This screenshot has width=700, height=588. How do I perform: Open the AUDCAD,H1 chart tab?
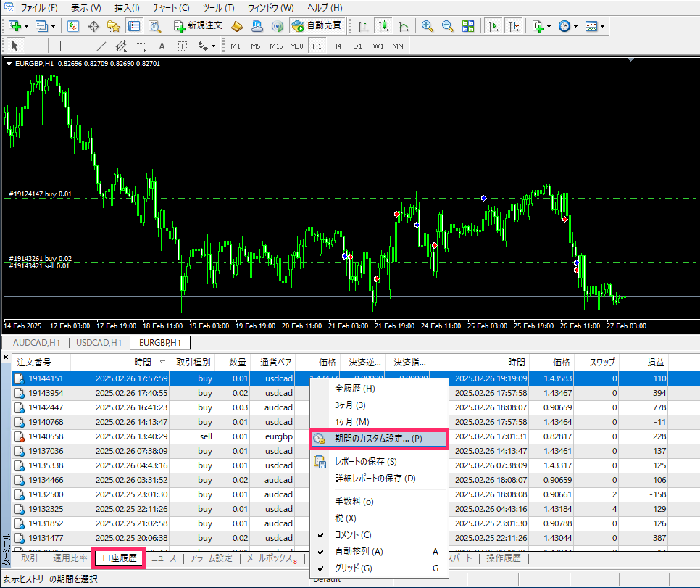tap(36, 342)
